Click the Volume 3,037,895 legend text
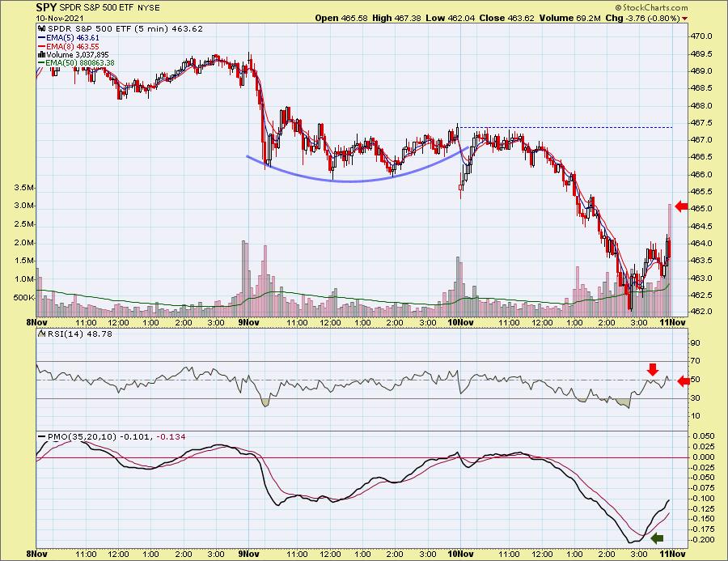The image size is (728, 561). (x=77, y=54)
